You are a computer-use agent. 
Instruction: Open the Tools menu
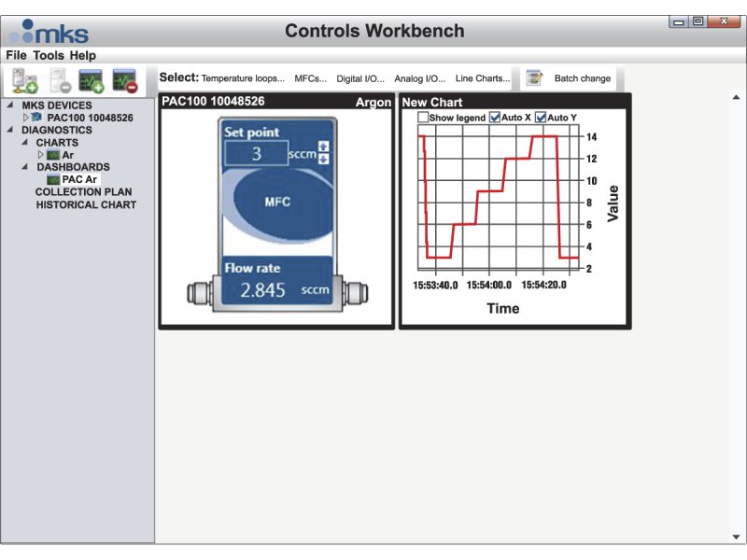(x=49, y=56)
